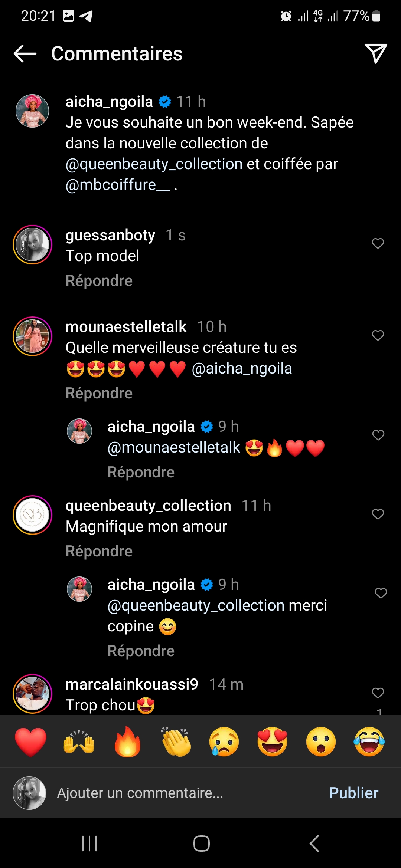
Task: Insert the tears of joy emoji
Action: coord(369,742)
